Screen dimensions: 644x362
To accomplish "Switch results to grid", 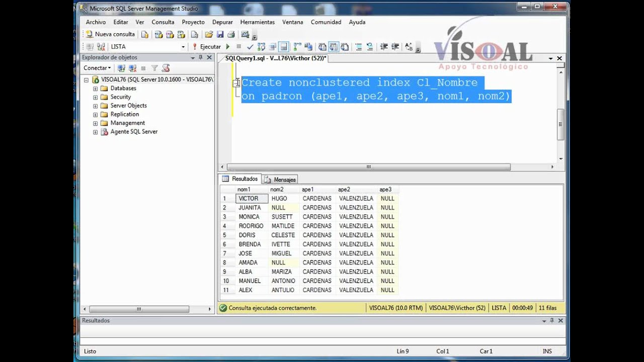I will click(x=334, y=47).
